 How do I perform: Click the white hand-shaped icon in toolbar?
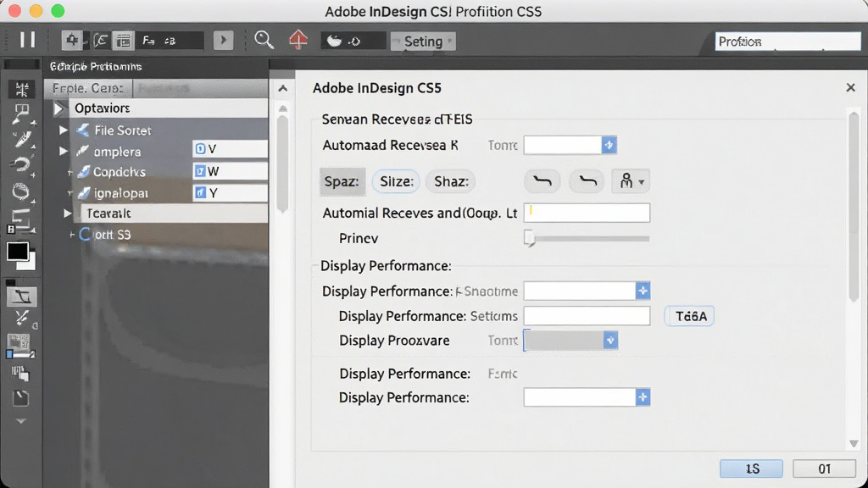pyautogui.click(x=334, y=41)
